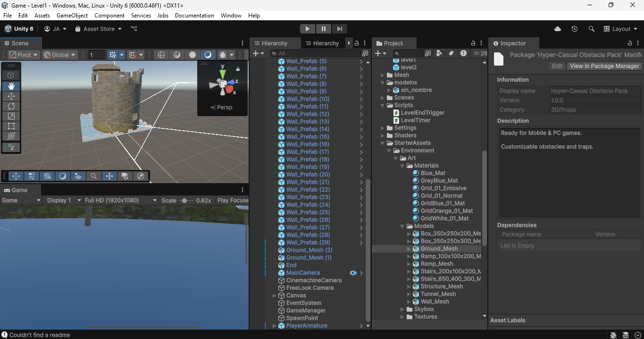Viewport: 644px width, 339px height.
Task: Toggle the debug draw mode bug icon
Action: click(x=223, y=55)
